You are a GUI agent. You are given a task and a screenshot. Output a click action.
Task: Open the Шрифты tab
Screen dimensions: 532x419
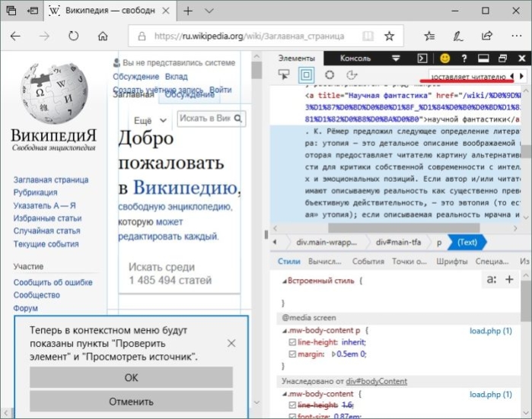[451, 261]
